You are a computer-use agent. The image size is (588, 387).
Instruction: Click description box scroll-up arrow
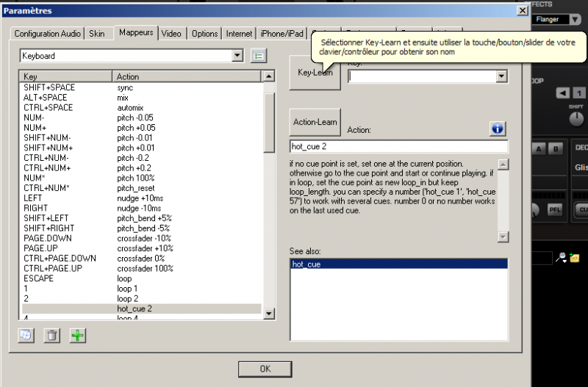pos(503,164)
